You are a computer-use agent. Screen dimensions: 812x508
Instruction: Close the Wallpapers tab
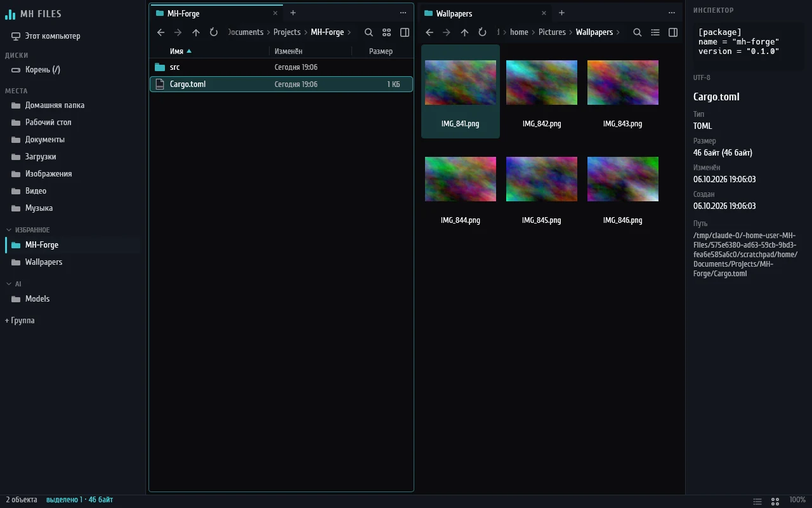544,13
